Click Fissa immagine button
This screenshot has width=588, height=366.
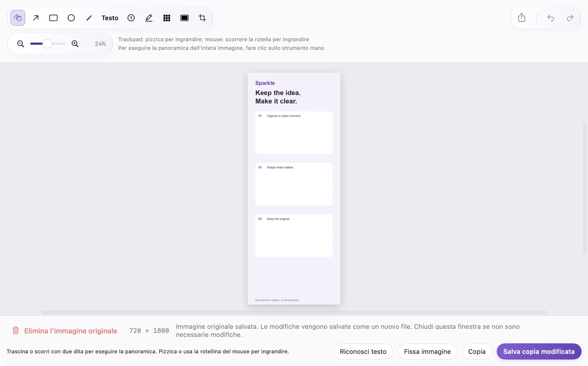[427, 352]
